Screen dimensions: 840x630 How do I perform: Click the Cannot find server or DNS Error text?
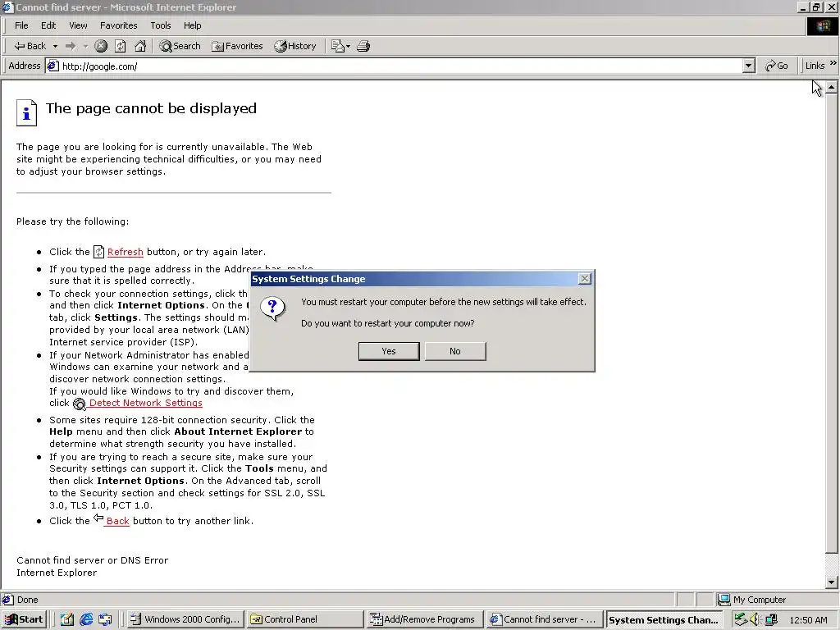coord(92,560)
